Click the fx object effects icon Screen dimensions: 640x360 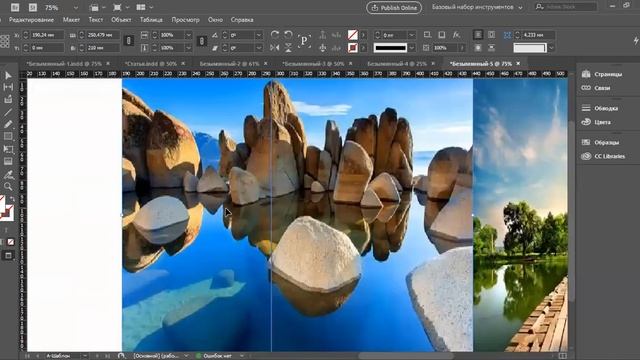456,35
